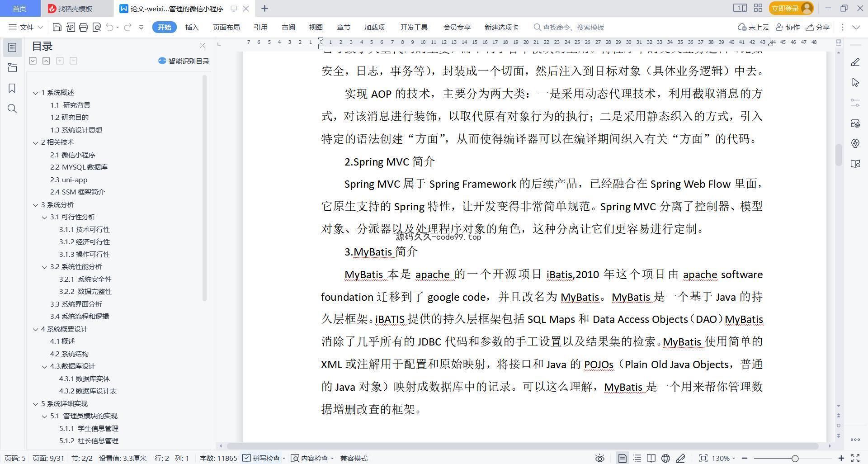This screenshot has width=868, height=464.
Task: Click the 协作 button
Action: click(788, 27)
